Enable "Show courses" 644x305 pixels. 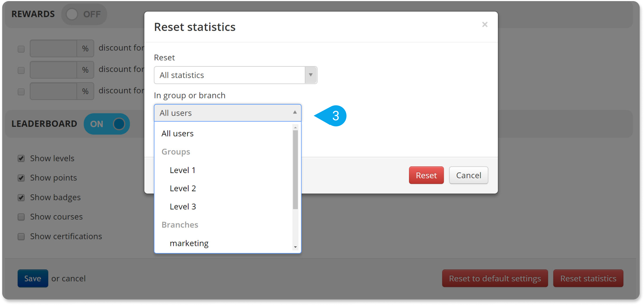[x=21, y=217]
